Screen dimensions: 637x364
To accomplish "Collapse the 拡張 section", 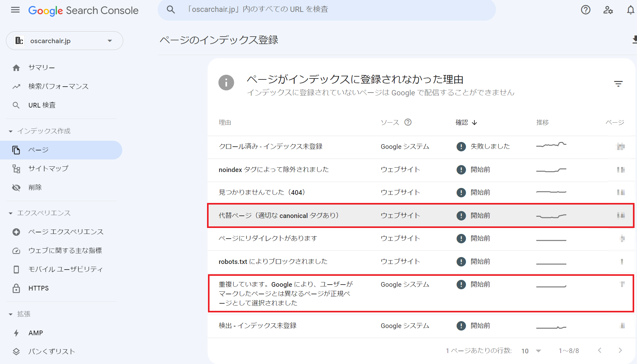I will click(11, 314).
